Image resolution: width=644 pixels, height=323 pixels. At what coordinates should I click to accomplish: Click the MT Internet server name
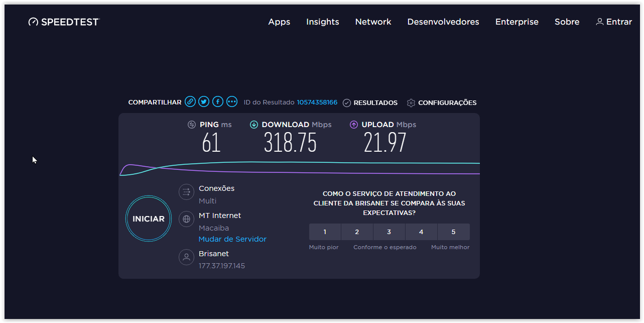(x=220, y=216)
